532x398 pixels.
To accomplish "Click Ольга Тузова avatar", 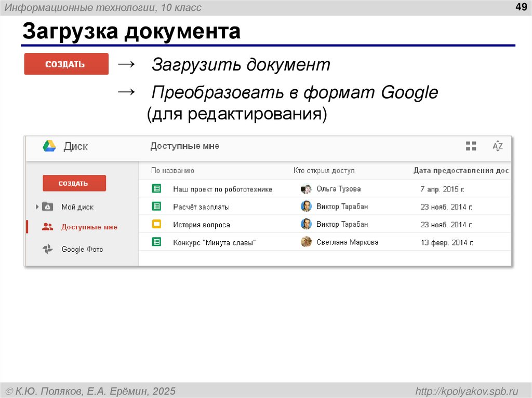I will click(x=306, y=189).
